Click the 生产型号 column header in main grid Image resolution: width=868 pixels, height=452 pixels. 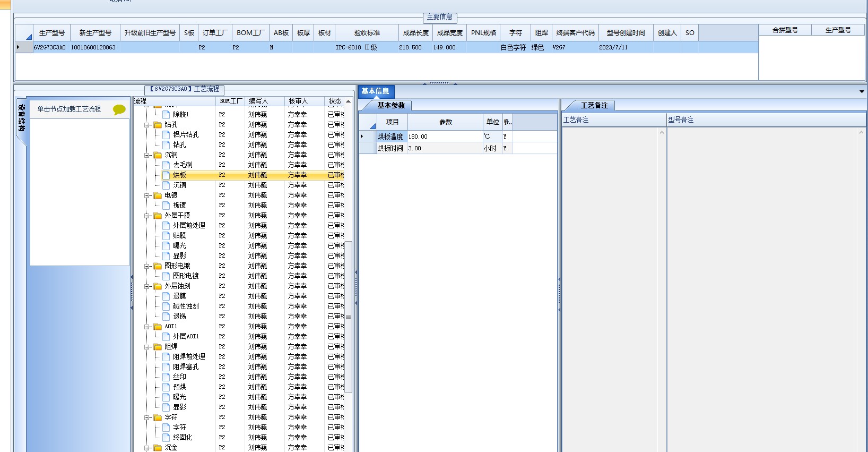[51, 33]
